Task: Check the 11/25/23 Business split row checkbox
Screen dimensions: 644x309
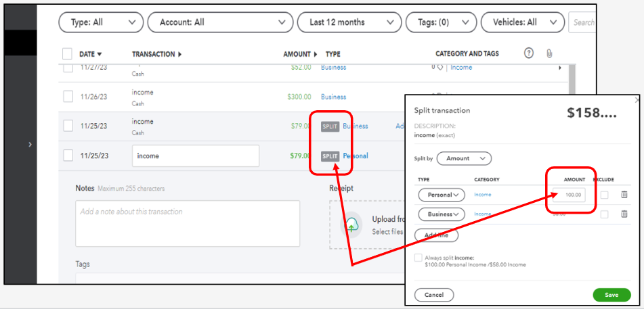Action: 68,126
